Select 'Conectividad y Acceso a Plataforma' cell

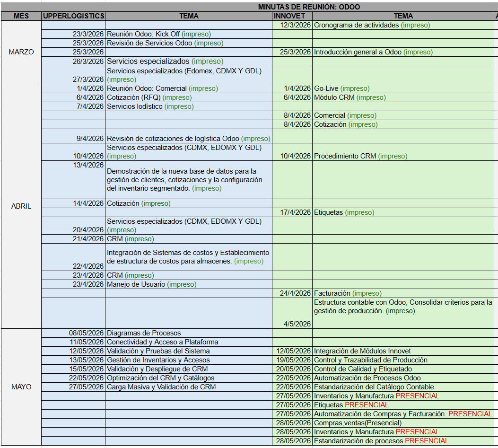click(189, 342)
